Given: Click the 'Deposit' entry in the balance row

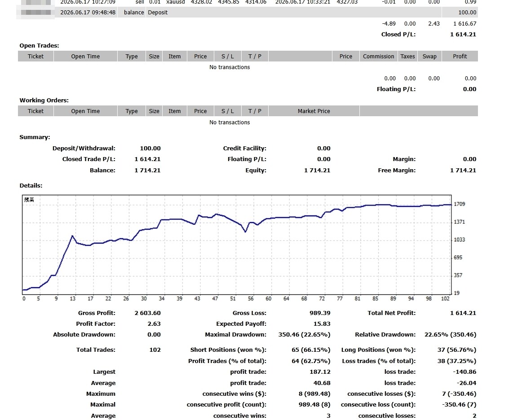Looking at the screenshot, I should pyautogui.click(x=158, y=13).
